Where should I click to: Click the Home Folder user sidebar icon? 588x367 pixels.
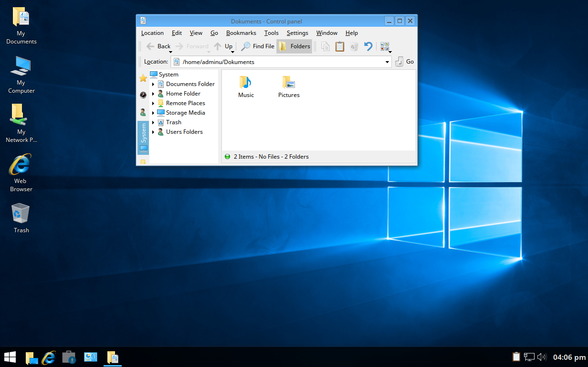(x=143, y=112)
